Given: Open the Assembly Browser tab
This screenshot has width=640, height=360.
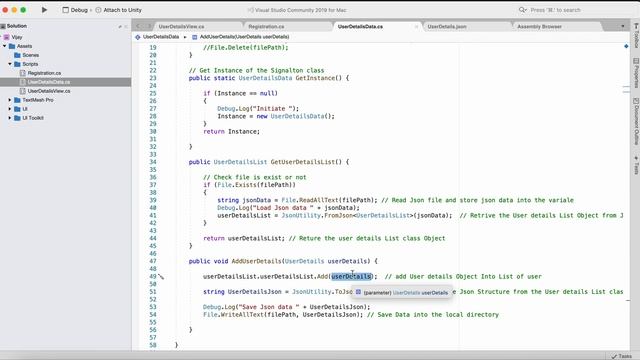Looking at the screenshot, I should [539, 27].
